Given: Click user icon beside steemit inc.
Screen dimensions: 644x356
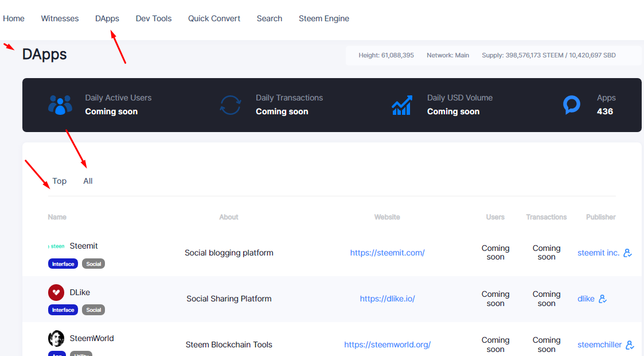Looking at the screenshot, I should (x=627, y=253).
